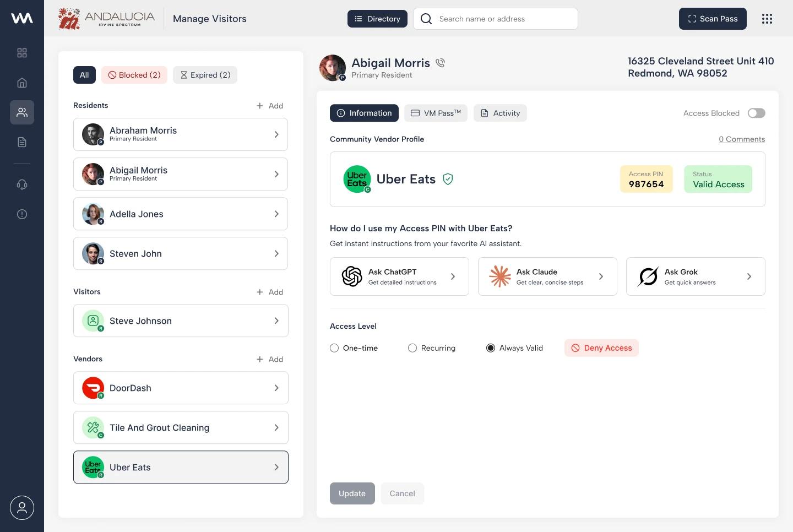The image size is (793, 532).
Task: Show All entries filter
Action: [x=84, y=75]
